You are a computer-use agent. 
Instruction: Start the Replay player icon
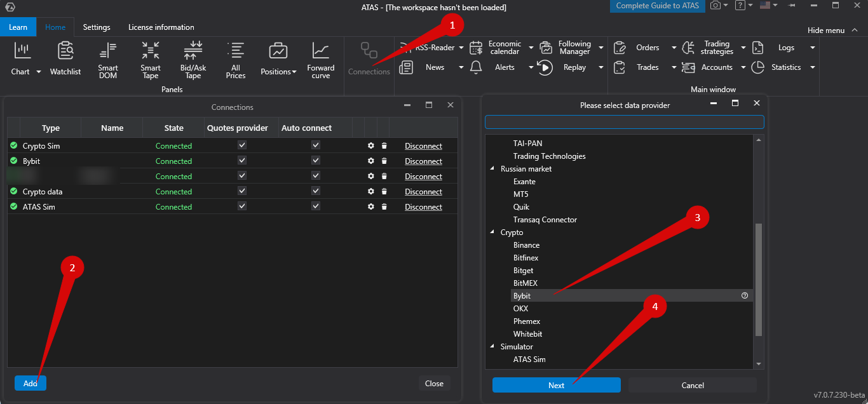[x=545, y=67]
